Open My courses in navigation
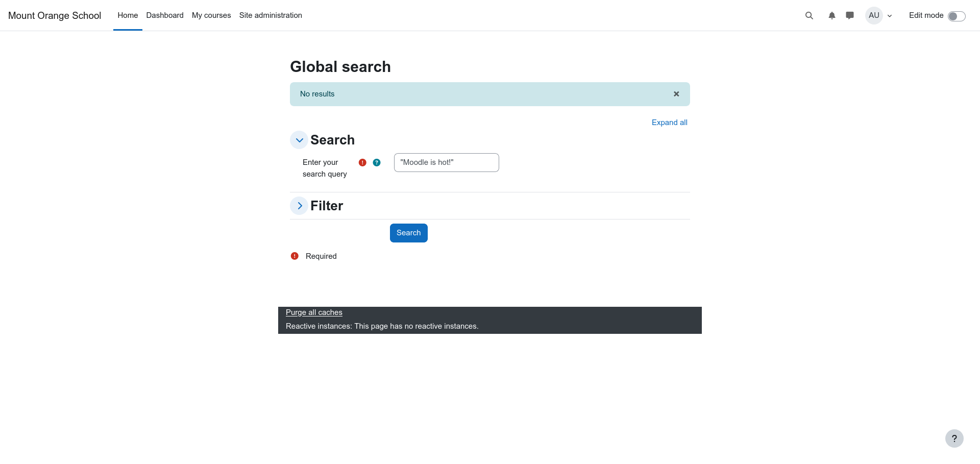 (211, 15)
